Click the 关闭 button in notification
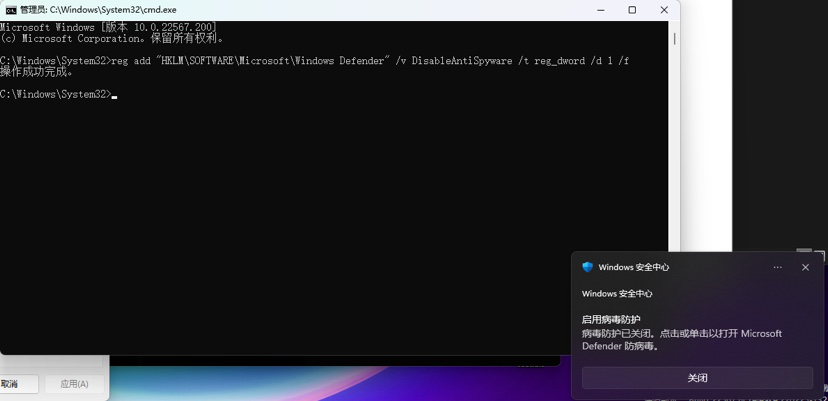The image size is (828, 401). (x=697, y=378)
